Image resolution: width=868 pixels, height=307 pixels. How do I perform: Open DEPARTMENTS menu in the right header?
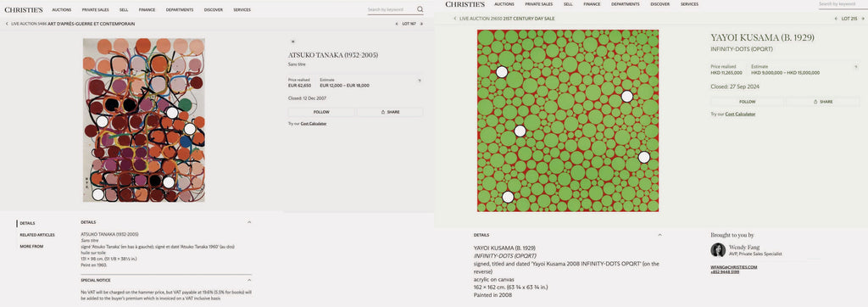(x=625, y=4)
